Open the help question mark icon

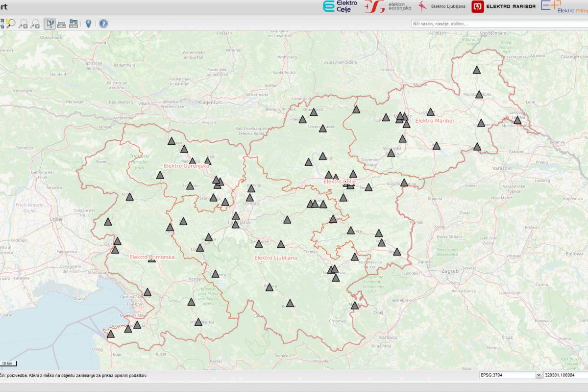(x=103, y=24)
